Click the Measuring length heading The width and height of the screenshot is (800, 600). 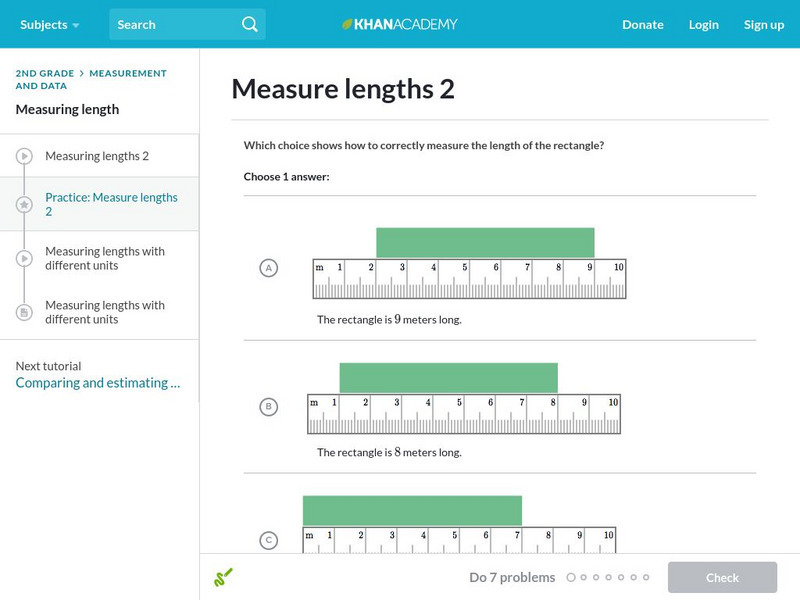67,109
